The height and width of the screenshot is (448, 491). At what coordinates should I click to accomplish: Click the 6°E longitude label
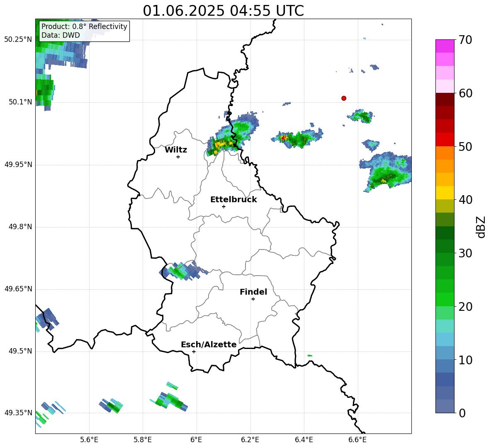(x=196, y=440)
